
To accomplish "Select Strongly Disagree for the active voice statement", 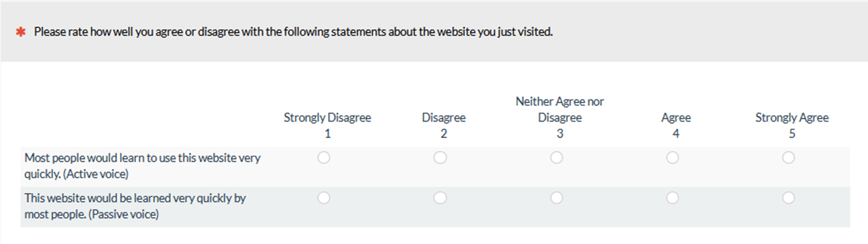I will click(x=324, y=157).
